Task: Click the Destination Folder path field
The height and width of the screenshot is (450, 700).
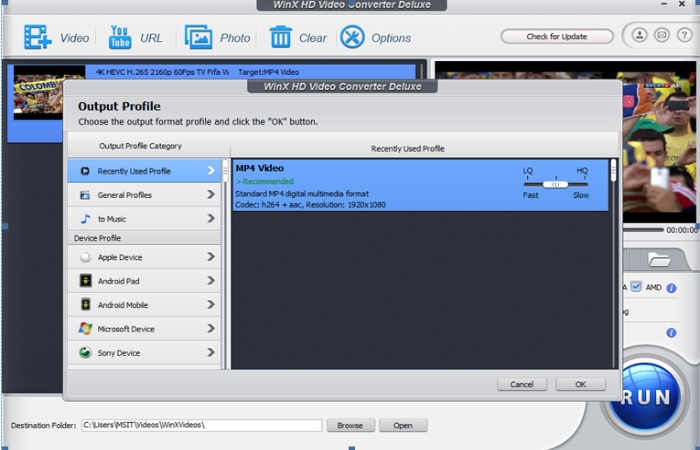Action: point(202,425)
